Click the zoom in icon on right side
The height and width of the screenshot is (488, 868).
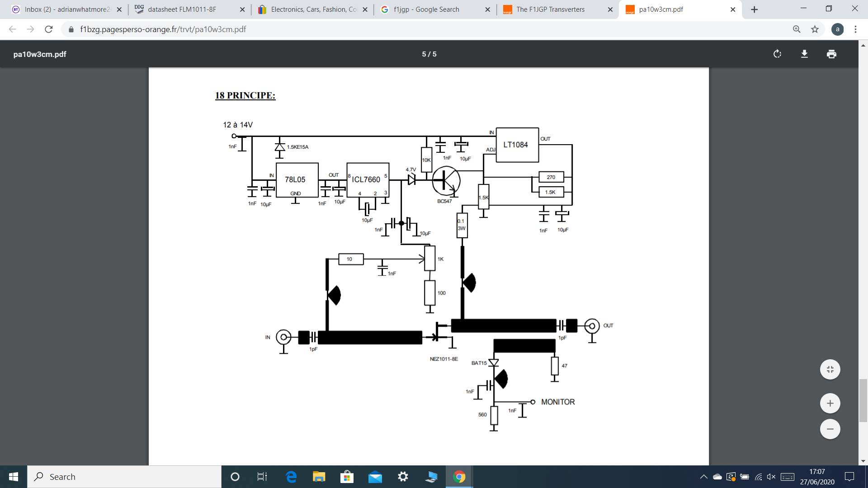point(829,404)
